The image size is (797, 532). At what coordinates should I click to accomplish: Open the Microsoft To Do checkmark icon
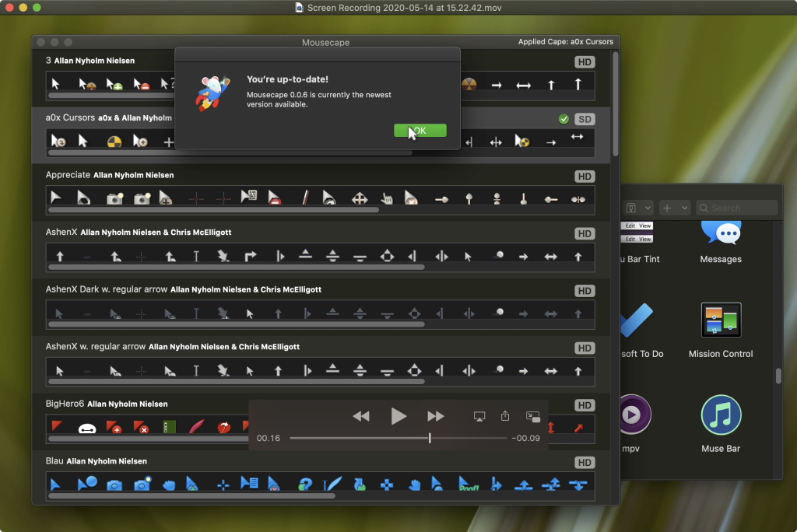click(636, 320)
